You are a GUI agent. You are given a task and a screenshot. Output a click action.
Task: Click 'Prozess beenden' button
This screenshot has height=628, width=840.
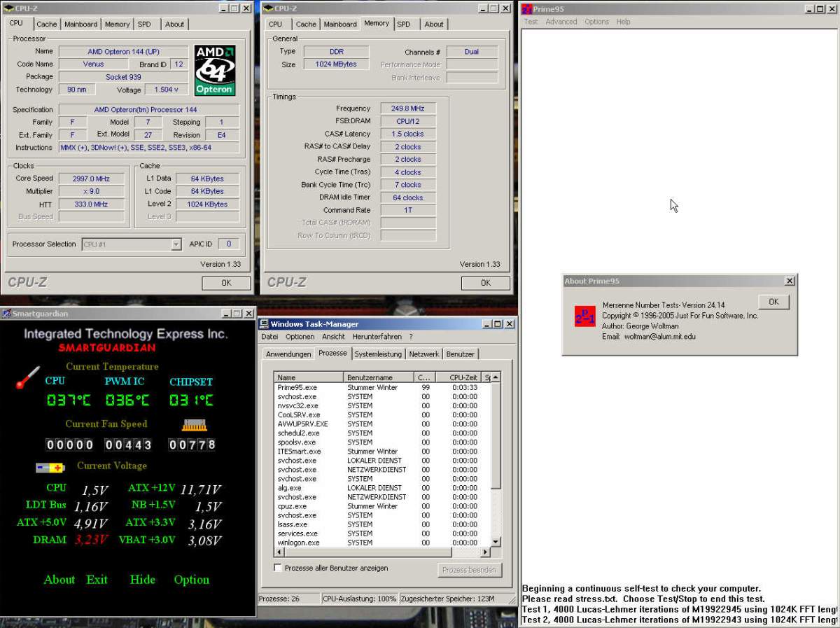point(469,570)
